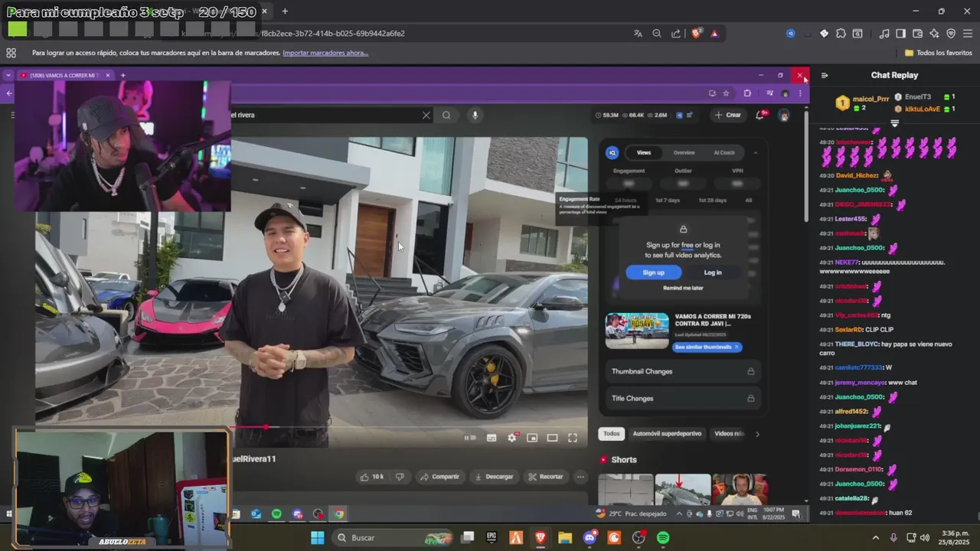
Task: Click See similar thumbnails button
Action: [x=707, y=347]
